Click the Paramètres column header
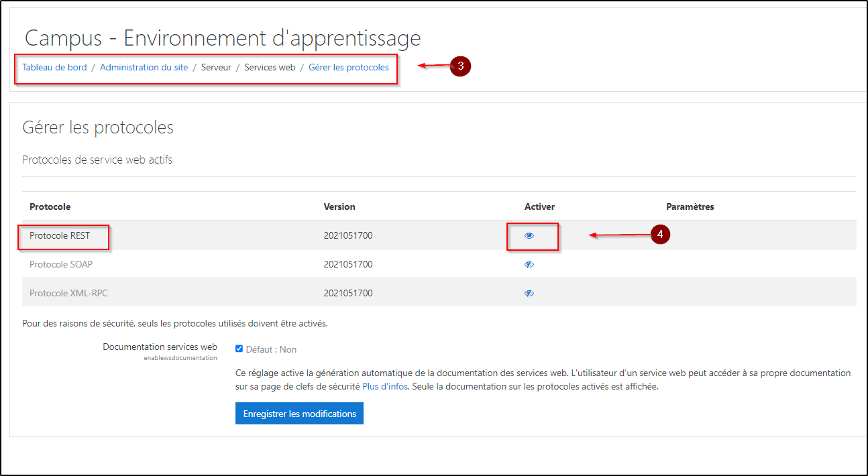The height and width of the screenshot is (476, 868). (x=690, y=206)
